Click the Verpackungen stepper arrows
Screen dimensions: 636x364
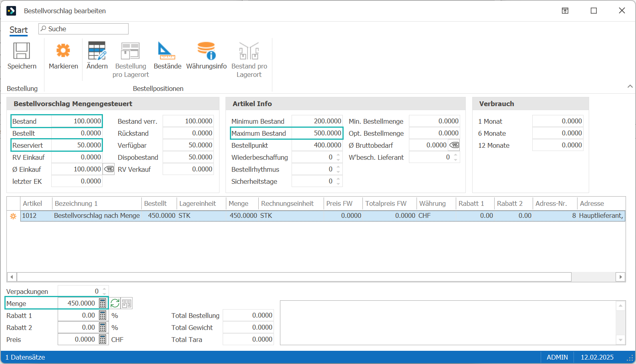point(105,291)
